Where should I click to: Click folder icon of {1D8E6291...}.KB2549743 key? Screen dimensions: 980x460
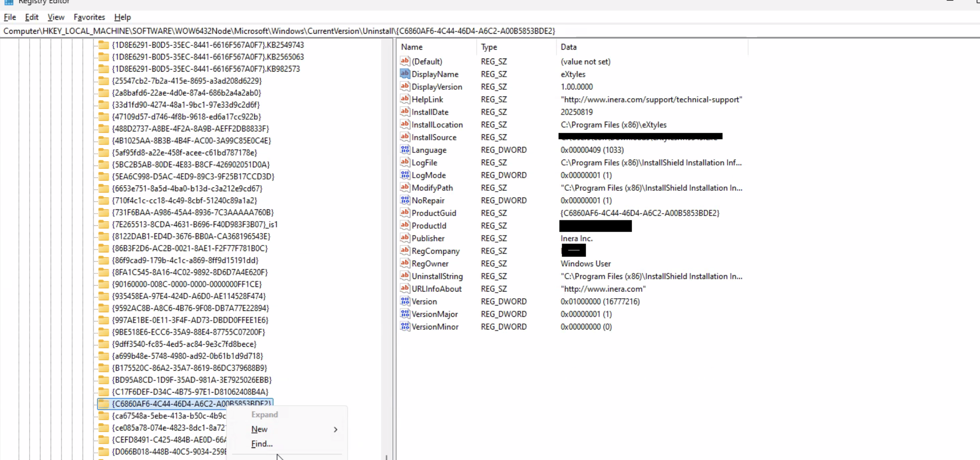(x=104, y=45)
